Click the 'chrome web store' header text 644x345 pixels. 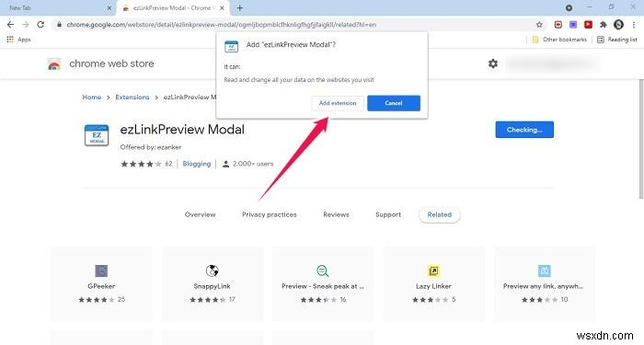111,63
